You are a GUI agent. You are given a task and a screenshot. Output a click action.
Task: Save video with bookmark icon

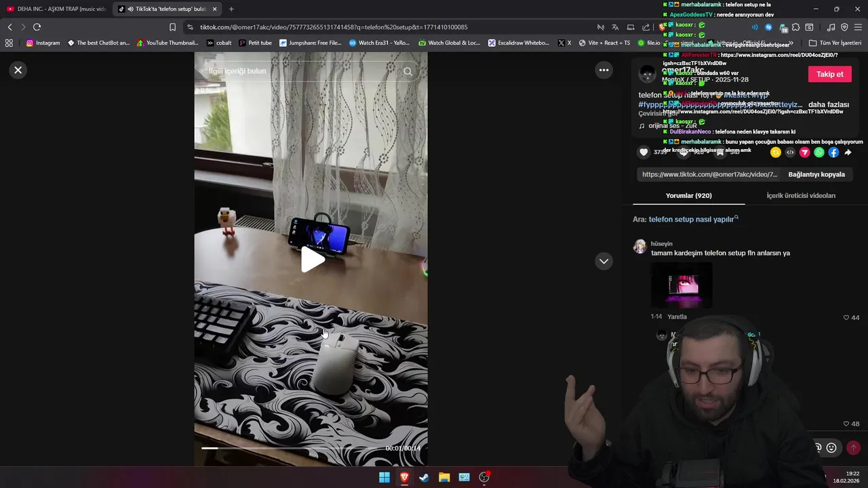click(720, 152)
